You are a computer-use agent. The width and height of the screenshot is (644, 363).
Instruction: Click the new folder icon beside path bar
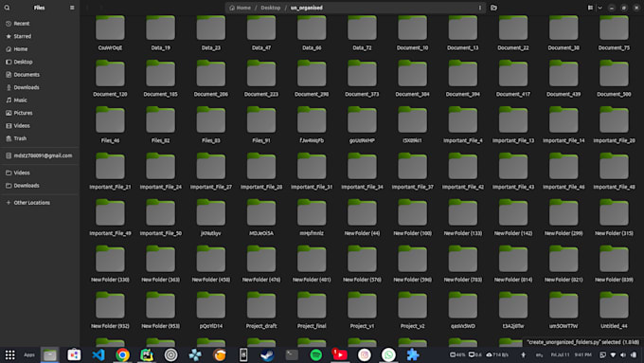coord(493,8)
